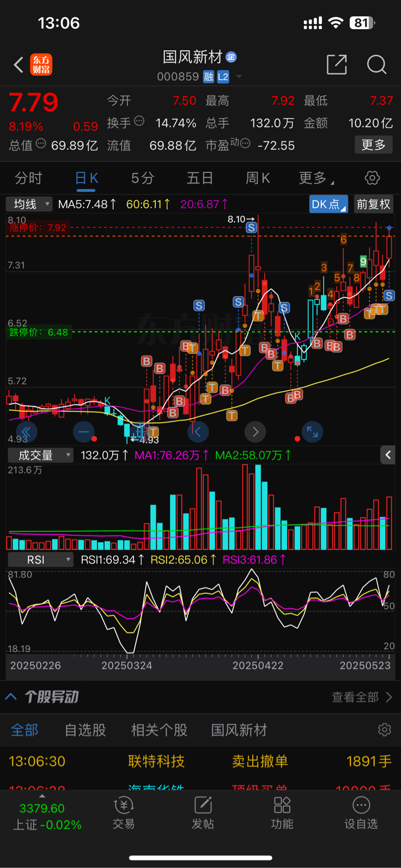Switch to 分时 tab

point(28,178)
